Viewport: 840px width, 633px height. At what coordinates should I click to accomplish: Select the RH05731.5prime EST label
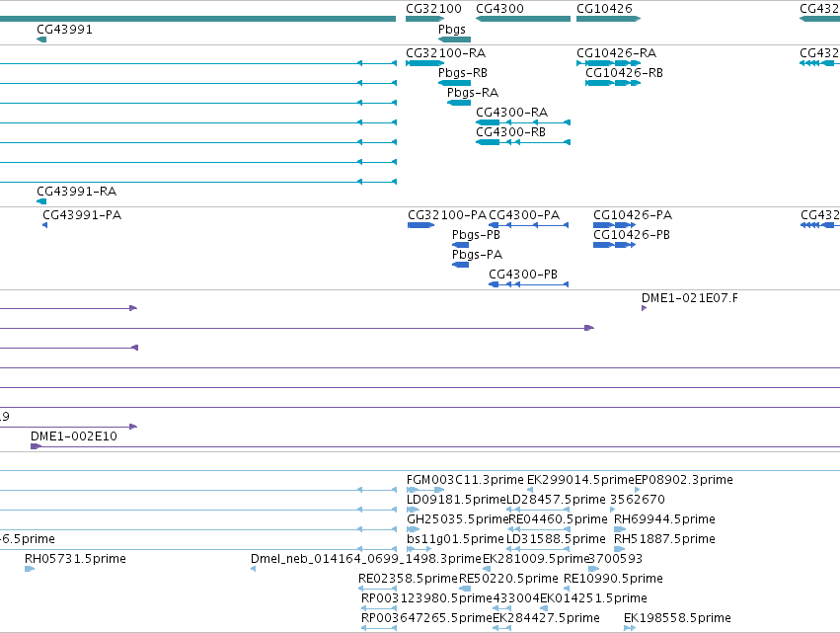click(x=76, y=560)
